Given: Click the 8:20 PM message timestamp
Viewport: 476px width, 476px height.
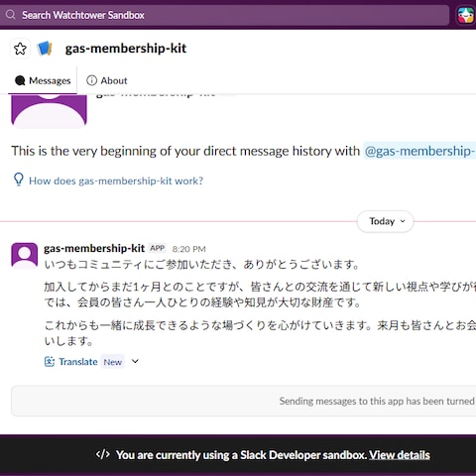Looking at the screenshot, I should pyautogui.click(x=188, y=249).
